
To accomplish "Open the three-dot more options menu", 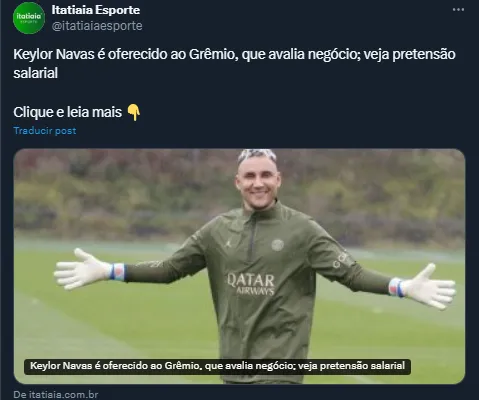I will [x=458, y=10].
